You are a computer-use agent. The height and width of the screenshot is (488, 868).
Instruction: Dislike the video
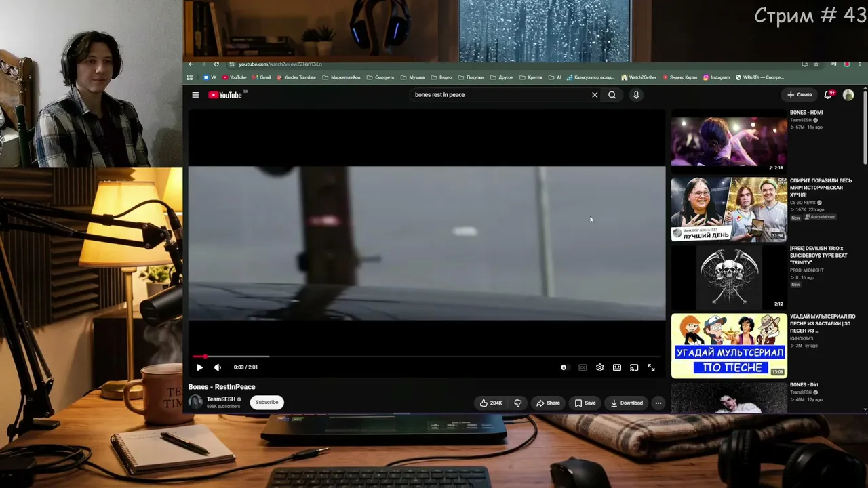[x=518, y=403]
